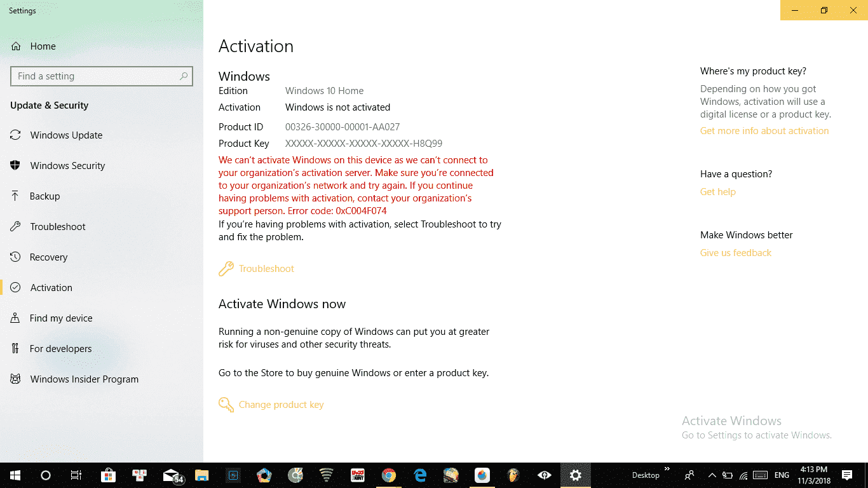Click 'Windows is not activated' status text
The image size is (868, 488).
point(337,107)
